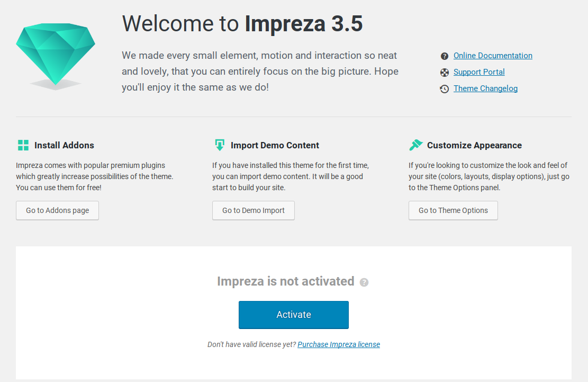
Task: Open the Theme Options panel
Action: tap(453, 210)
